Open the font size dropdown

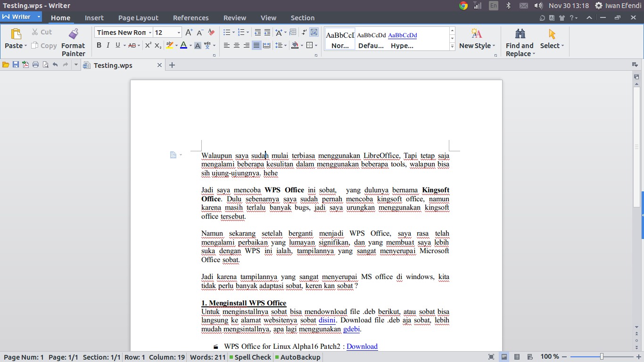[179, 33]
